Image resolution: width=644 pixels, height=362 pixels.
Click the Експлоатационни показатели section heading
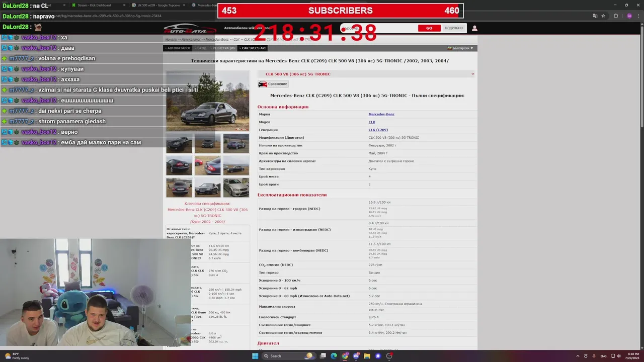(292, 195)
